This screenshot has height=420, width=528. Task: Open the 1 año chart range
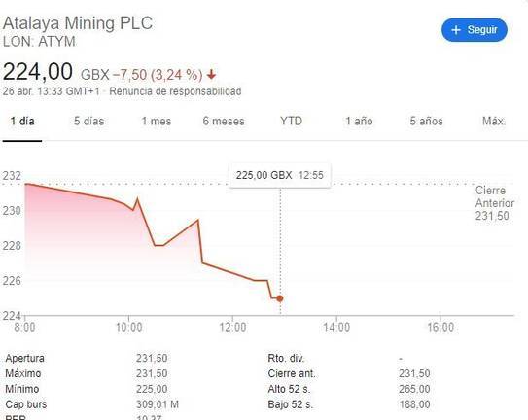coord(359,121)
